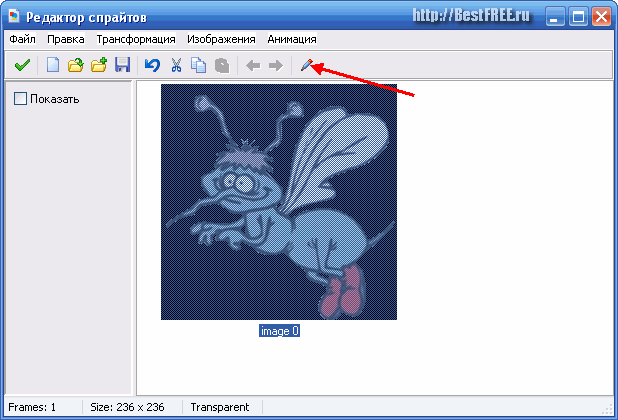Click the 'Frames: 1' status entry
This screenshot has height=420, width=618.
pyautogui.click(x=32, y=407)
